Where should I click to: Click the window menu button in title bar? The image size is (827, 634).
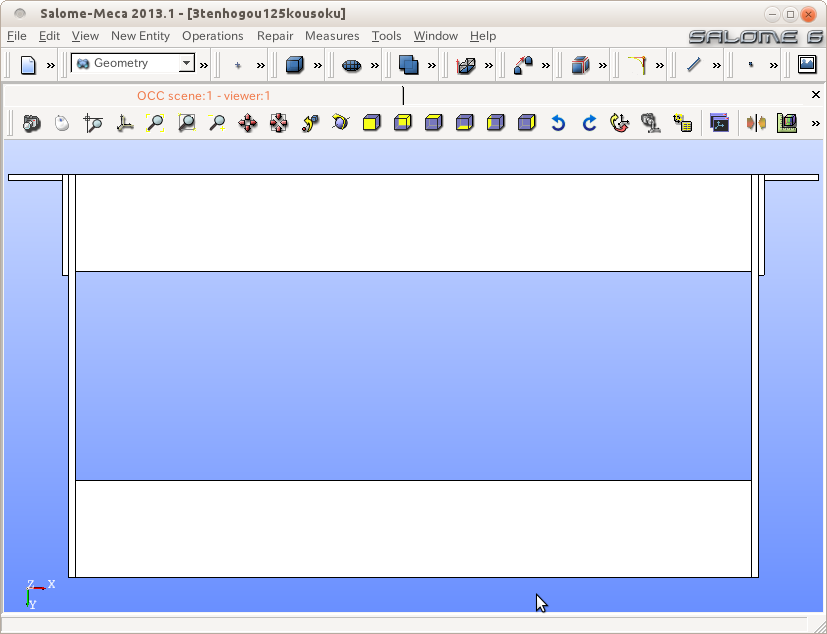tap(20, 13)
